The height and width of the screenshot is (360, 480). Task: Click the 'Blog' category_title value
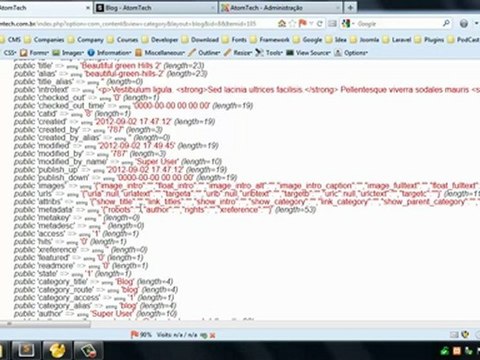click(x=124, y=281)
